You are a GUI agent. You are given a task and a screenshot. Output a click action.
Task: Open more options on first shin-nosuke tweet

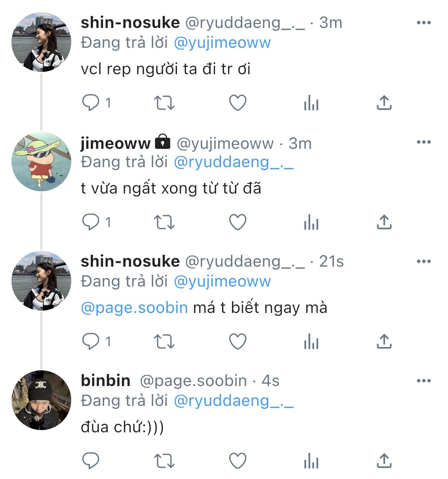point(423,23)
